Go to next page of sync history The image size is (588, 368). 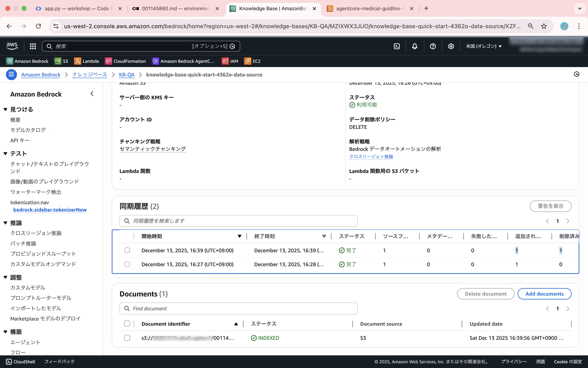tap(568, 221)
